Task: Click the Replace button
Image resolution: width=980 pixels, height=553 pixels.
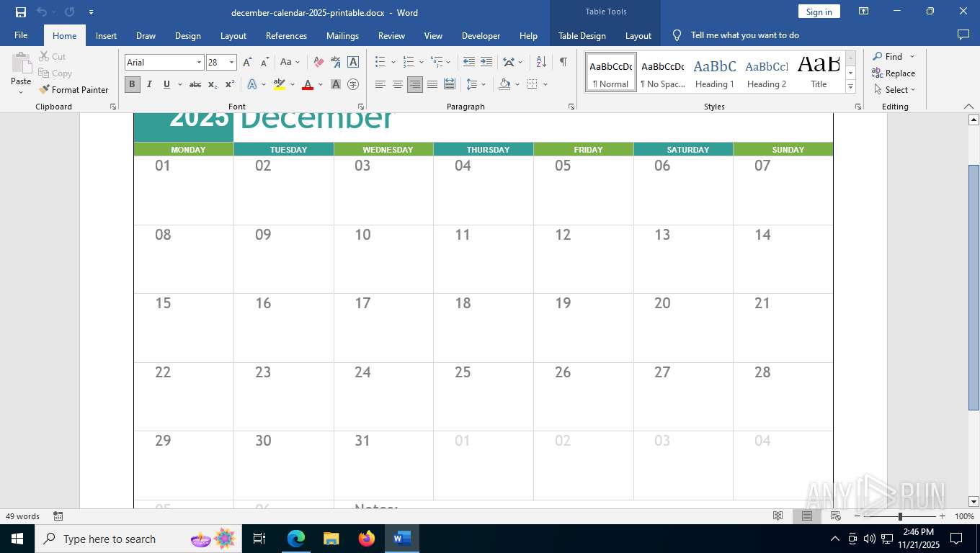Action: [x=894, y=73]
